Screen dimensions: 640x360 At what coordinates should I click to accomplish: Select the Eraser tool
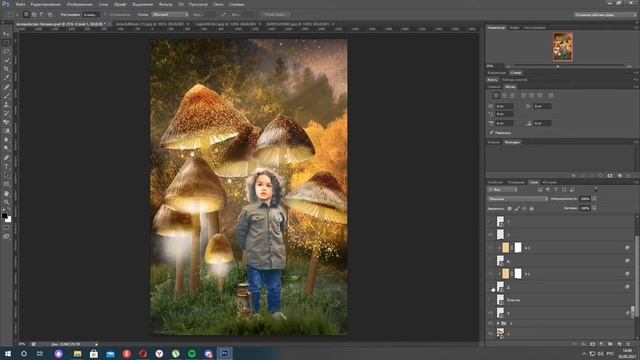tap(6, 122)
